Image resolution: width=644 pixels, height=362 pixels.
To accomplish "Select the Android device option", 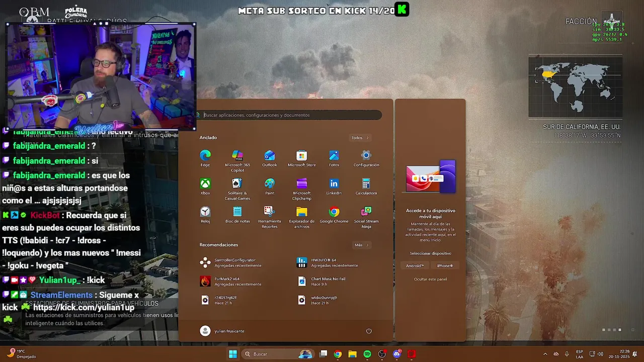I will click(415, 266).
